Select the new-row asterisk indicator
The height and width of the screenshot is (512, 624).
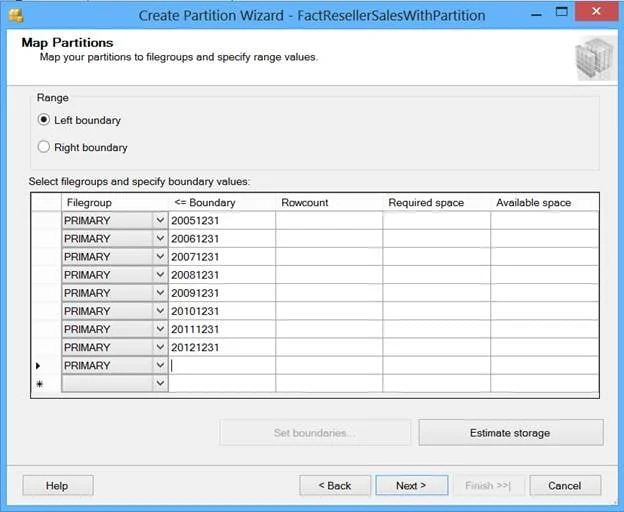click(x=39, y=384)
